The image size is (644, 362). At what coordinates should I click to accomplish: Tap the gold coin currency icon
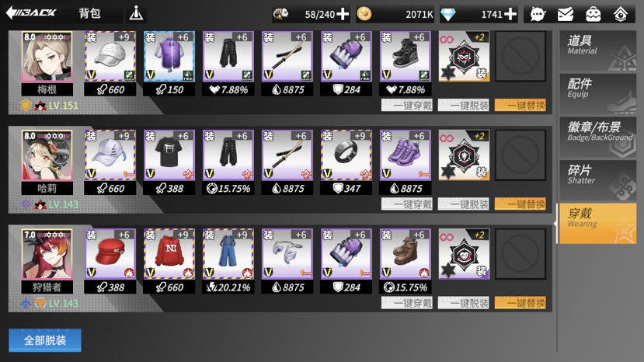[364, 14]
